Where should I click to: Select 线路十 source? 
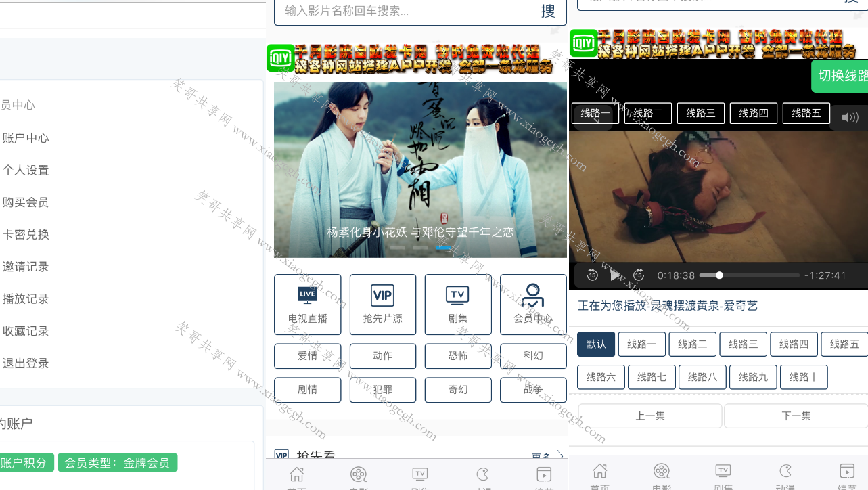point(804,377)
